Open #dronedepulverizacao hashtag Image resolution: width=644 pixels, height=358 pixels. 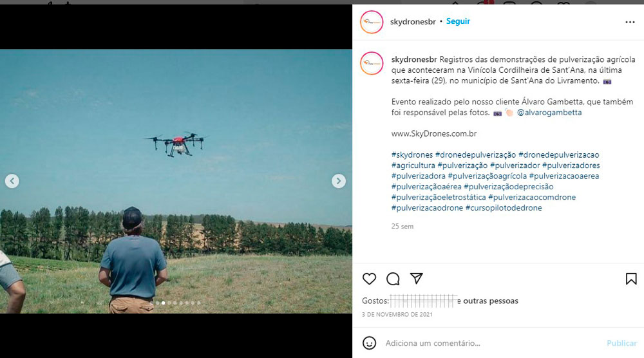(x=558, y=155)
